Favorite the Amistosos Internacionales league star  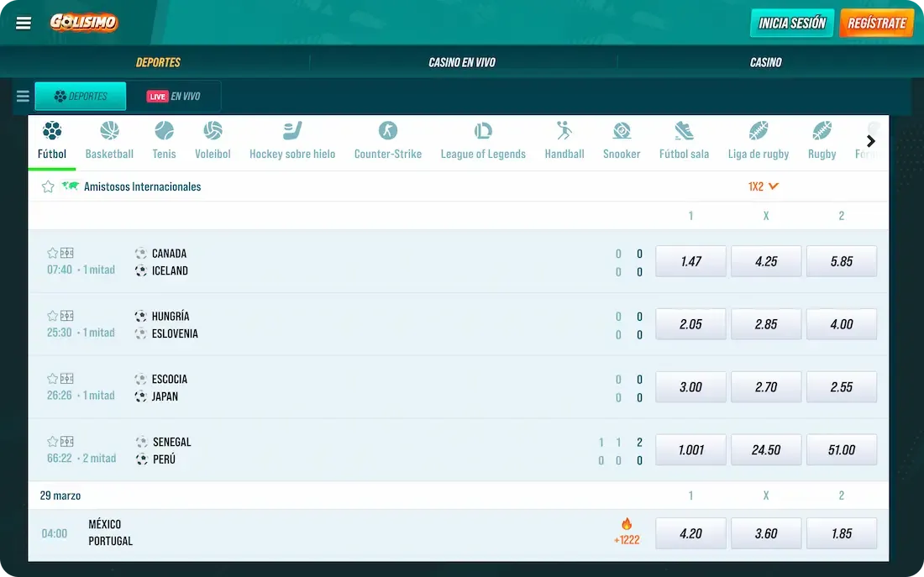click(48, 186)
